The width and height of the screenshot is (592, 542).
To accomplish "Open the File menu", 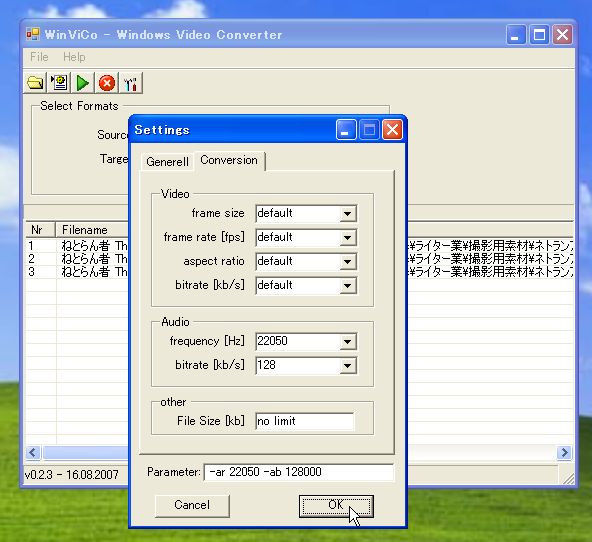I will tap(39, 57).
